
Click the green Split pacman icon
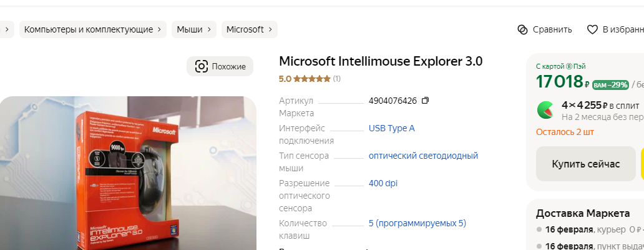point(546,110)
